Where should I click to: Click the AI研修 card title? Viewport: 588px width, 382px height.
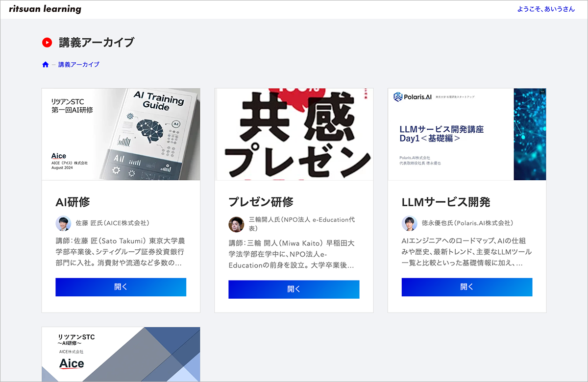(73, 202)
